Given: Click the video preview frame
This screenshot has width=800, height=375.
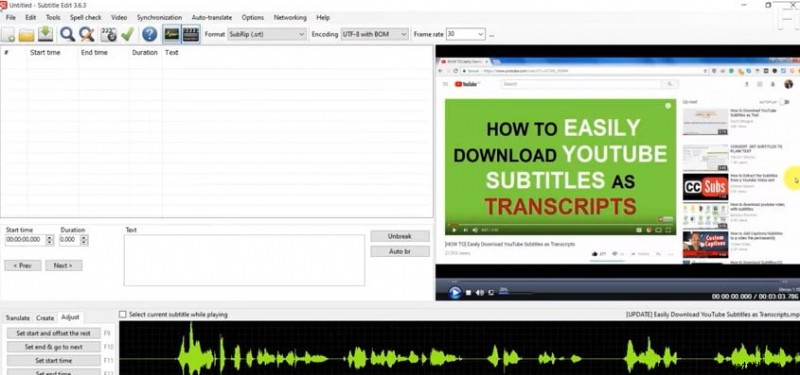Looking at the screenshot, I should (x=617, y=161).
